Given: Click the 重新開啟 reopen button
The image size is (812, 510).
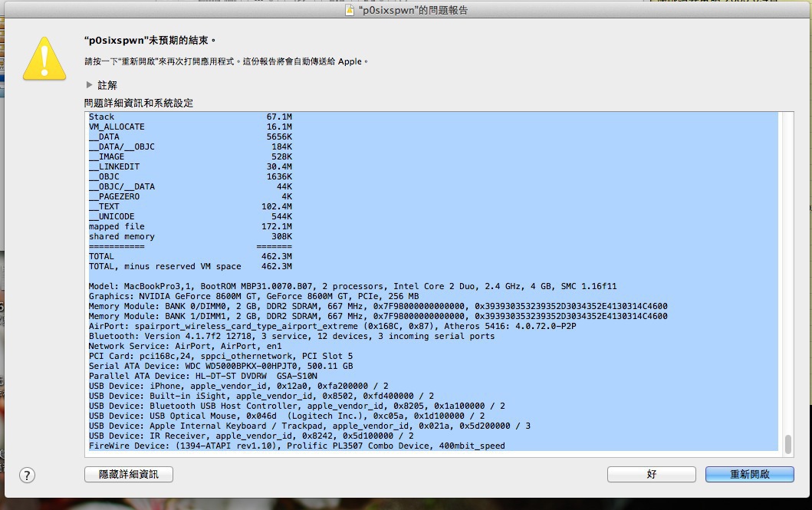Looking at the screenshot, I should click(749, 474).
